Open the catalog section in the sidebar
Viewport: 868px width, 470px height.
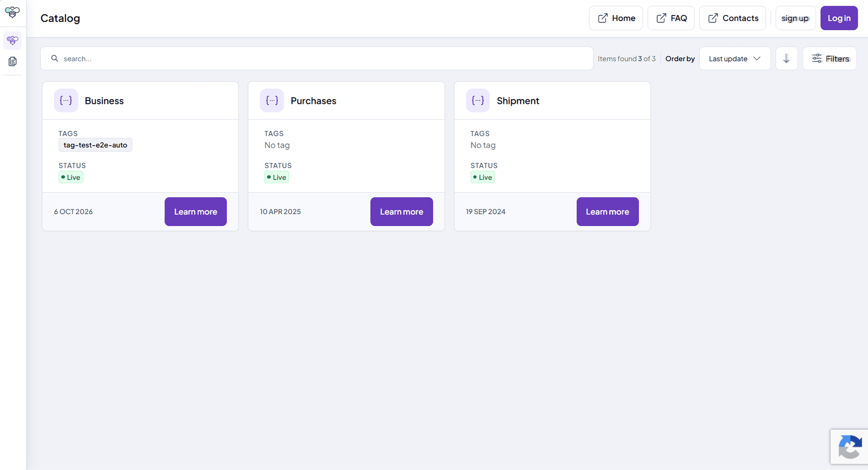(12, 40)
